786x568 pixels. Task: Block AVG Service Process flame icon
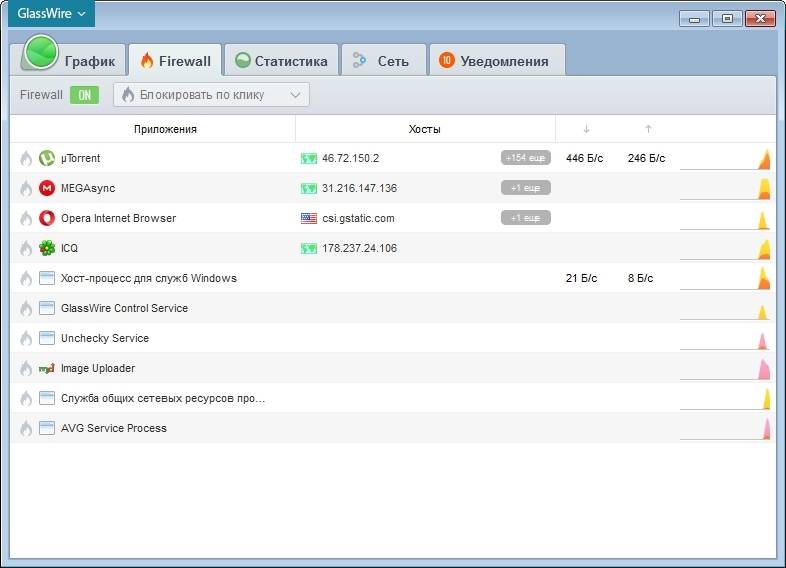pos(26,428)
